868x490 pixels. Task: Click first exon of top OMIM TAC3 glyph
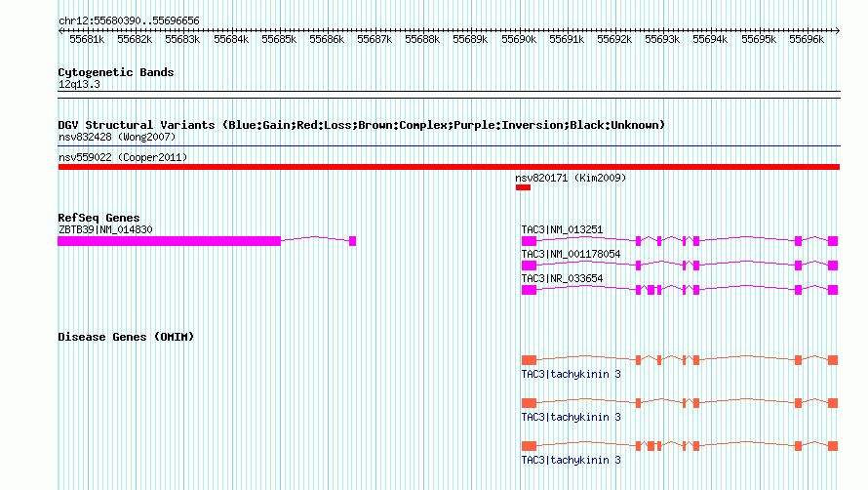click(x=530, y=360)
